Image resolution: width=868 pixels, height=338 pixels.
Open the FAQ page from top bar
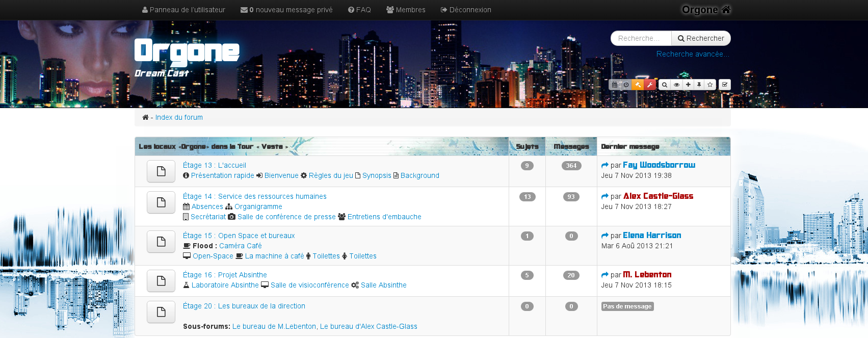click(359, 10)
